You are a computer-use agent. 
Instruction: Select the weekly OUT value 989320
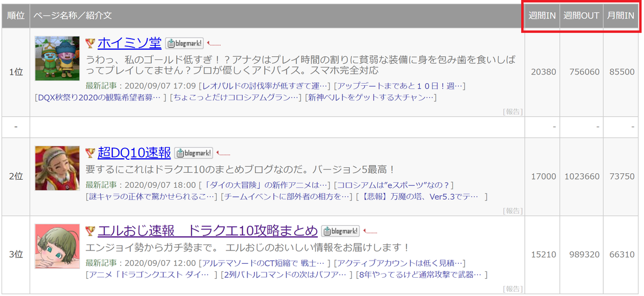pyautogui.click(x=584, y=254)
